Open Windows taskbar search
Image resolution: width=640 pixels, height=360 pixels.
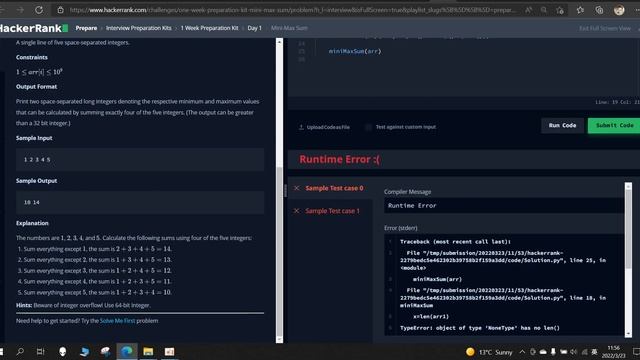point(20,351)
